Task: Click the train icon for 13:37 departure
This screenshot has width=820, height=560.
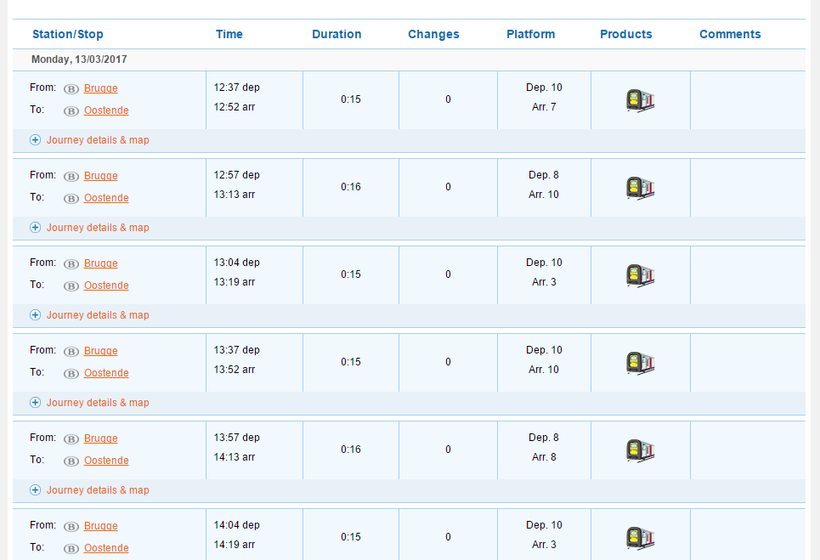Action: (x=640, y=362)
